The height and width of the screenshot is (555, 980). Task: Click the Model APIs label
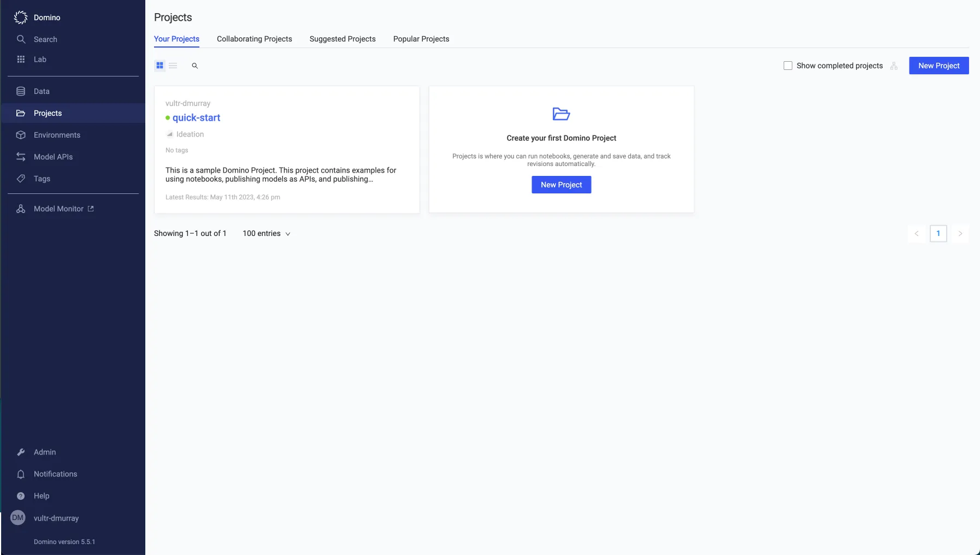point(53,157)
